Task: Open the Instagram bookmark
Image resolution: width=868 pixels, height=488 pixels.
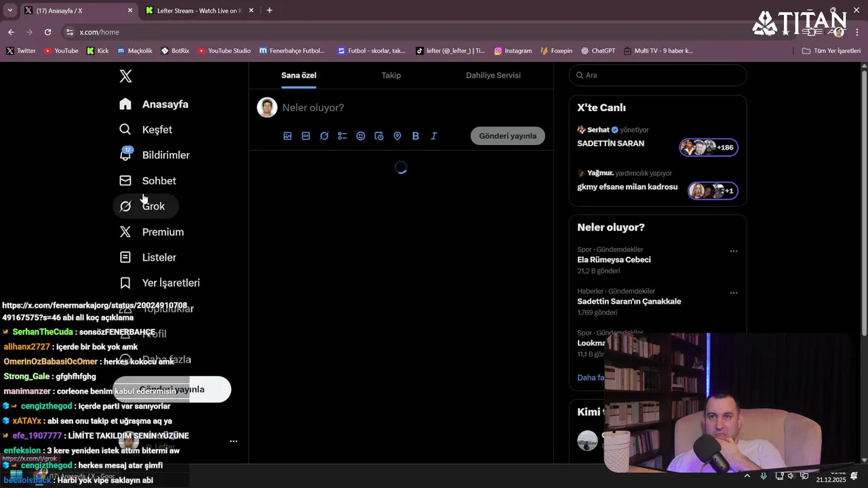Action: coord(513,51)
